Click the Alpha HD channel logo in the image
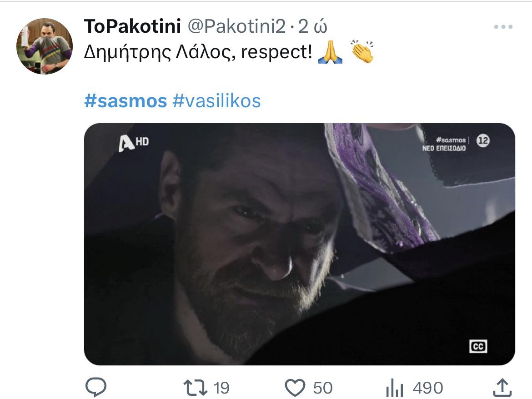 click(133, 143)
